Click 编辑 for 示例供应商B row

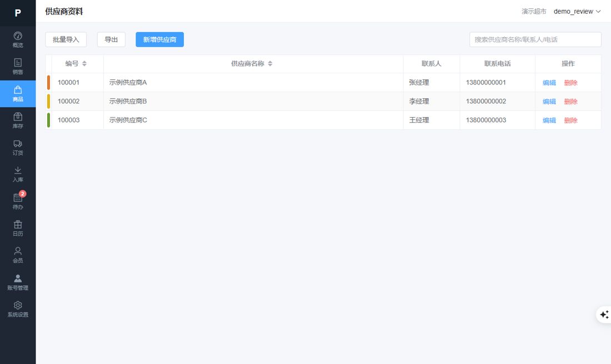click(x=549, y=102)
